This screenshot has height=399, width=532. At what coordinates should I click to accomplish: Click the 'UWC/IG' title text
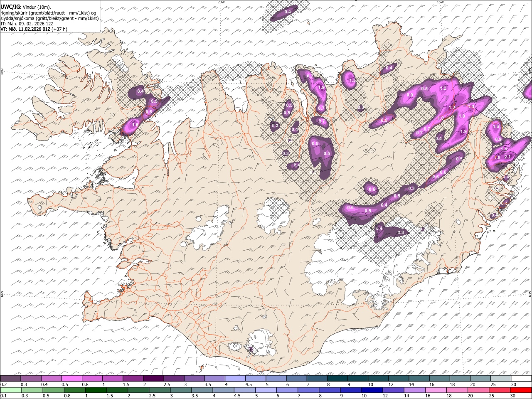pyautogui.click(x=10, y=7)
